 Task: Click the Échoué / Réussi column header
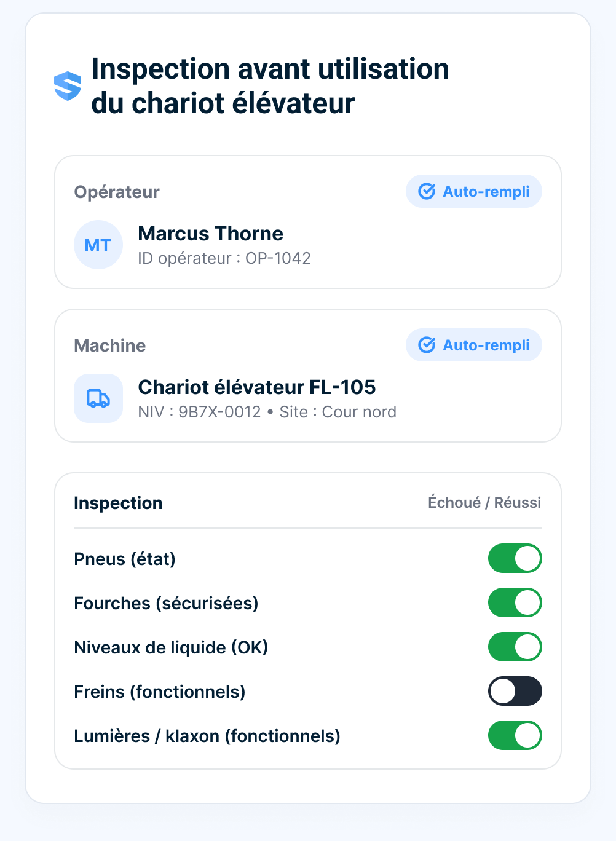pos(484,503)
